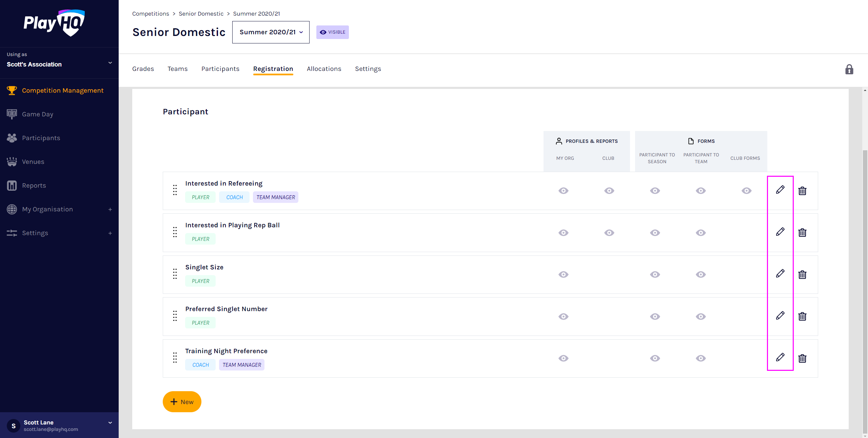Screen dimensions: 868x438
Task: Delete the Singlet Size question
Action: [802, 274]
